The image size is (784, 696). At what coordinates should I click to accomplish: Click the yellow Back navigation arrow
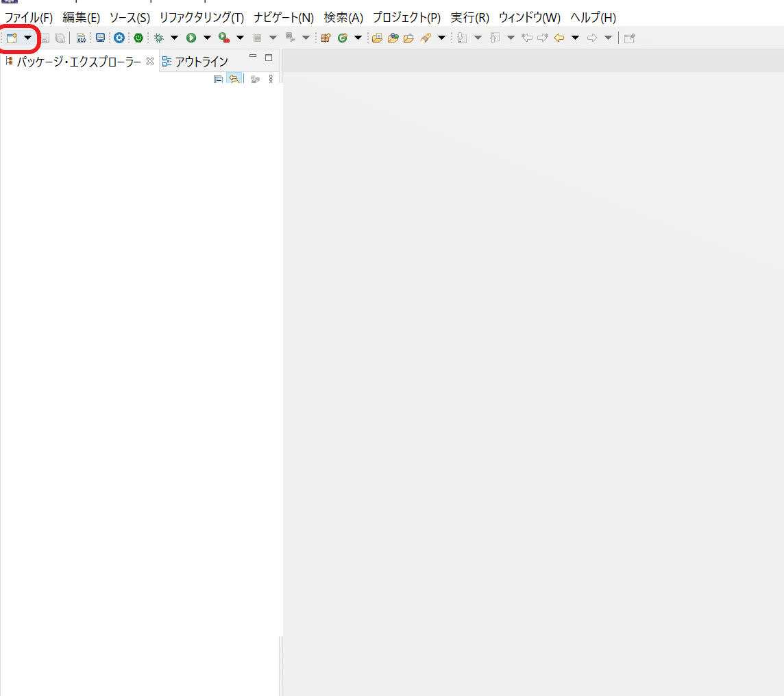point(559,38)
